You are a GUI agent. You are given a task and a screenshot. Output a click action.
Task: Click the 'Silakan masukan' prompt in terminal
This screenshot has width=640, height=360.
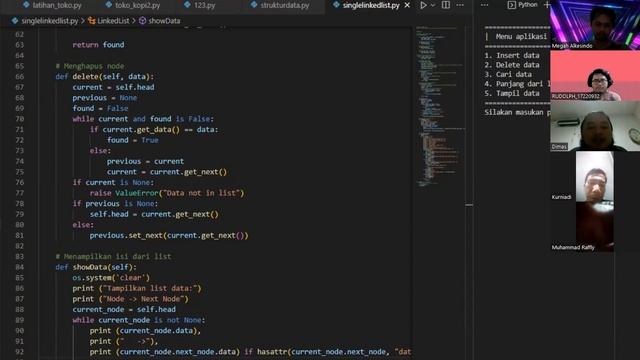pyautogui.click(x=517, y=112)
